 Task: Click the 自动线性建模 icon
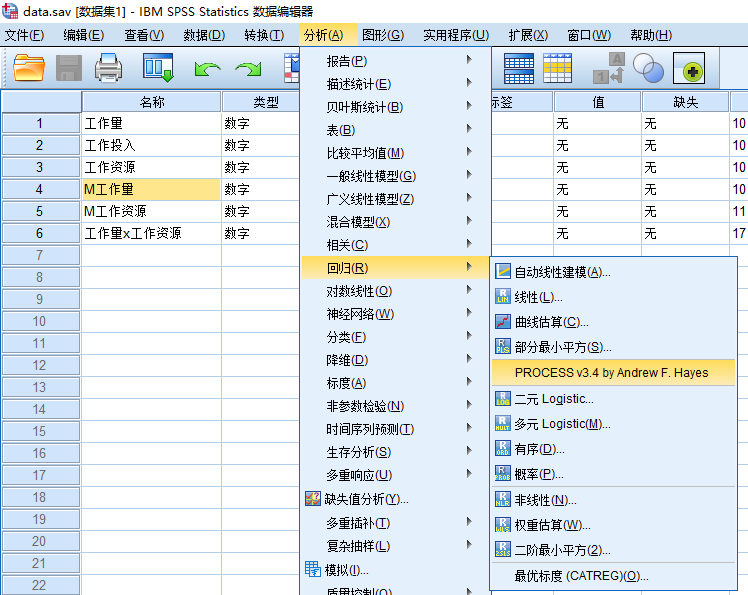(x=503, y=271)
